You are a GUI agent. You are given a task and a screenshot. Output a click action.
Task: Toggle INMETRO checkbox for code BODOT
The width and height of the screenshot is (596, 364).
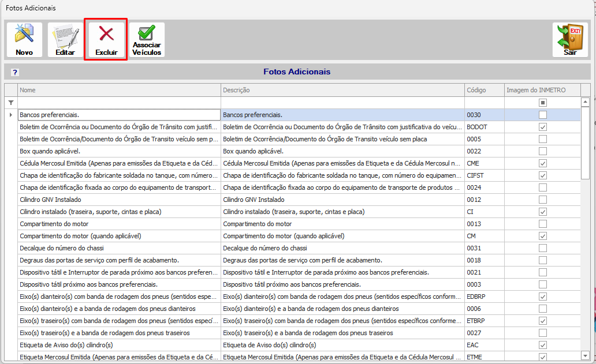[x=543, y=127]
